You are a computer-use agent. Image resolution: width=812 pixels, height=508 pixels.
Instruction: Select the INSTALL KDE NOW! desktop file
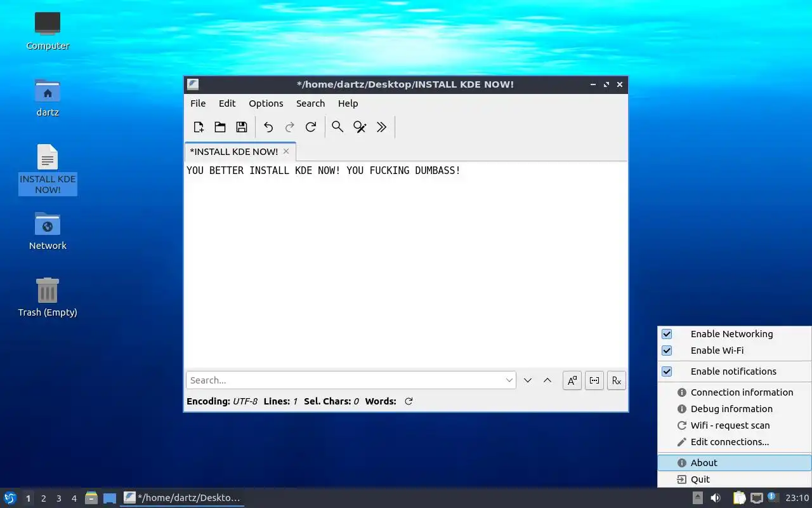tap(48, 169)
